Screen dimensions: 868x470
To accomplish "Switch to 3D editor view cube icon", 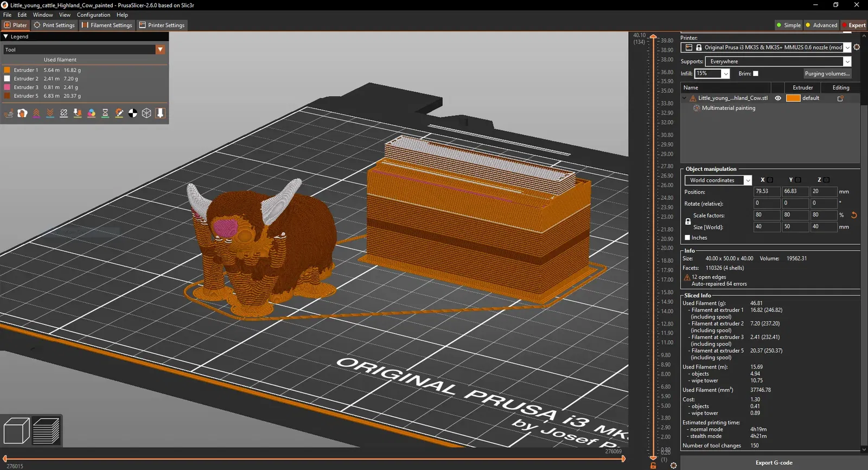I will 17,431.
